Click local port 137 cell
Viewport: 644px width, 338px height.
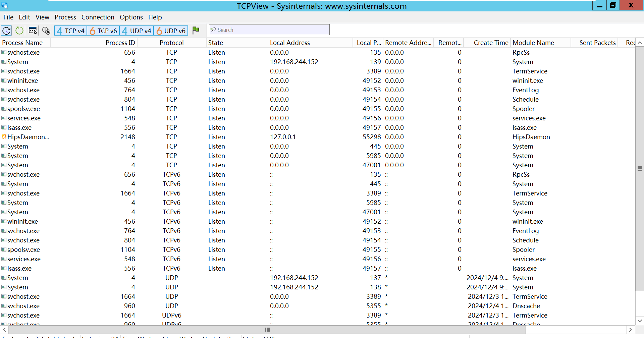tap(375, 278)
